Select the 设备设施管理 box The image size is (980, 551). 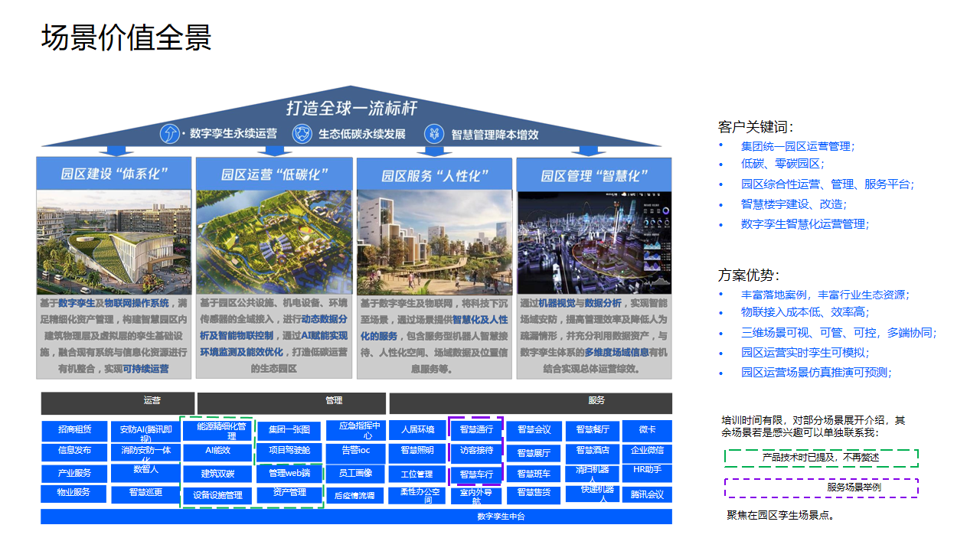pyautogui.click(x=217, y=495)
